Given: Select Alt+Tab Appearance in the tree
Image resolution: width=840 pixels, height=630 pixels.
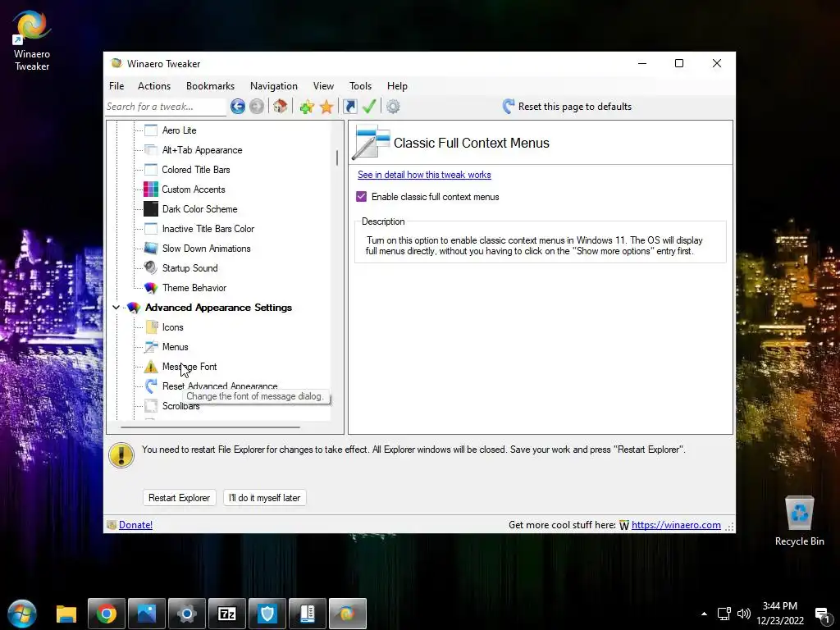Looking at the screenshot, I should (203, 150).
